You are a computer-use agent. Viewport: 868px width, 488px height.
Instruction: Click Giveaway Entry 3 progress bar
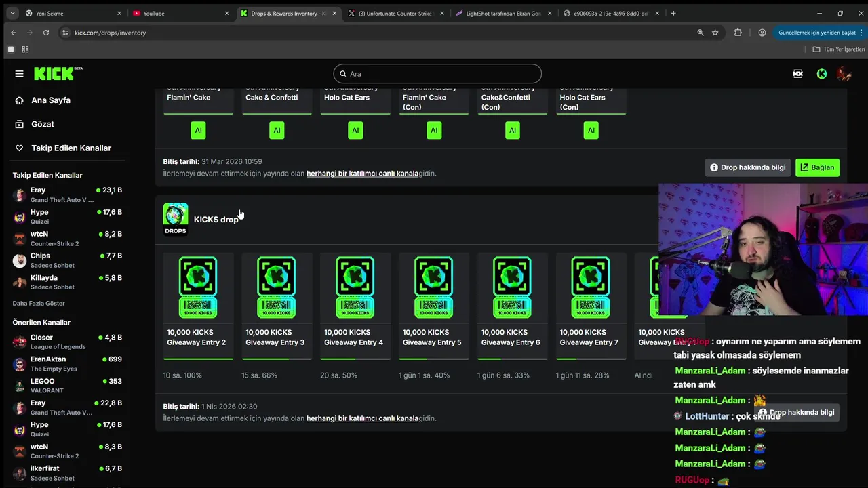point(277,359)
